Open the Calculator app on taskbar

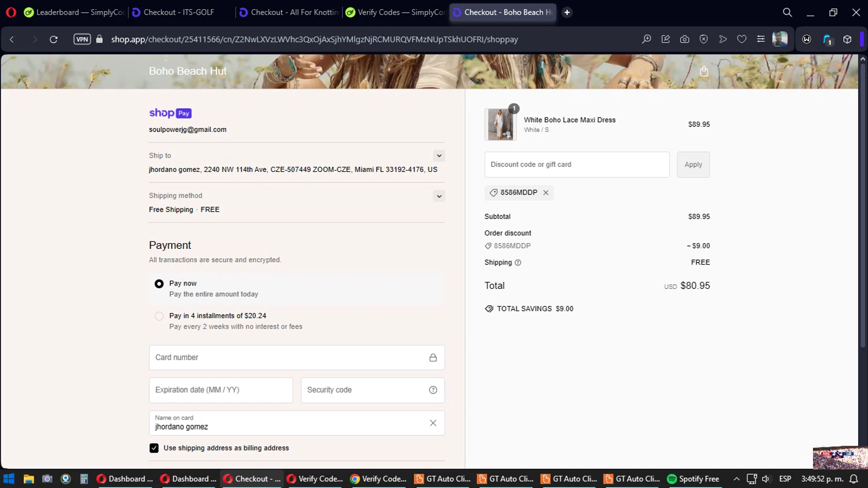coord(84,479)
